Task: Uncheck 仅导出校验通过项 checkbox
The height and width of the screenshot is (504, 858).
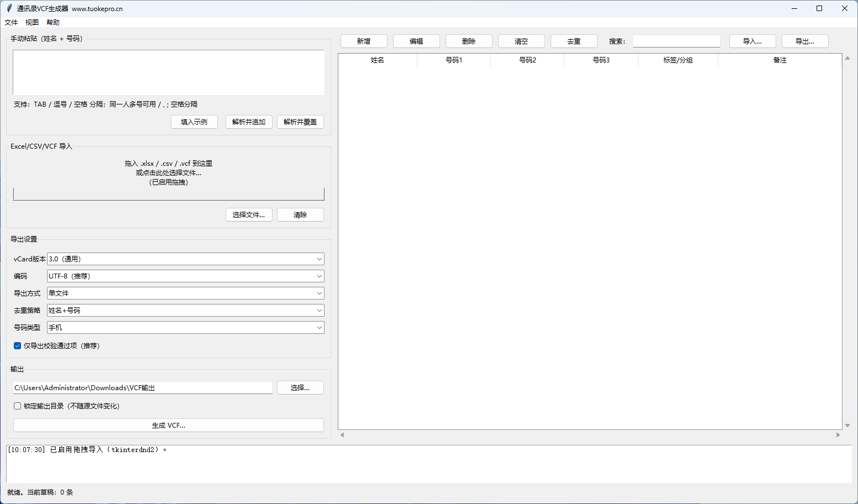Action: point(18,345)
